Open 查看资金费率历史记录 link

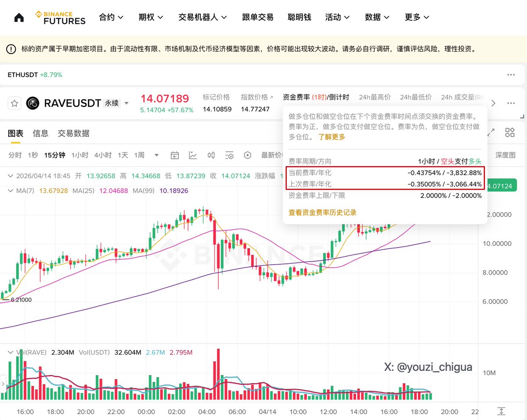322,212
